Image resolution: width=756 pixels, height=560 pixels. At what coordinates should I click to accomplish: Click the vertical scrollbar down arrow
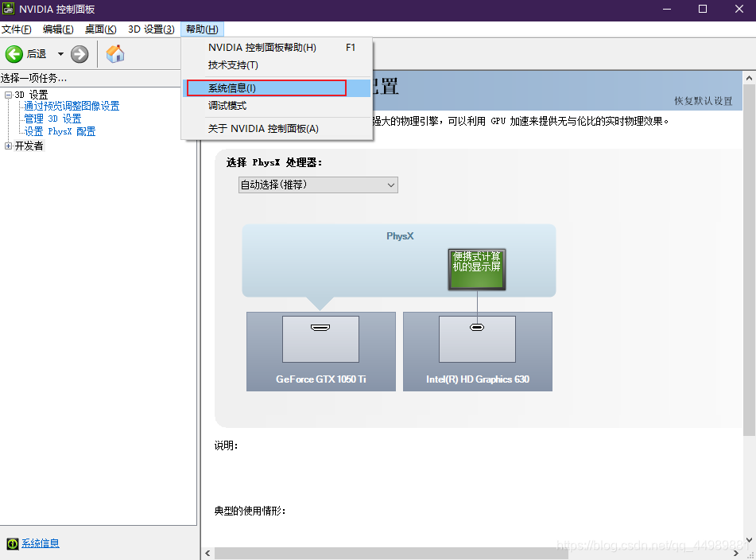click(x=749, y=540)
